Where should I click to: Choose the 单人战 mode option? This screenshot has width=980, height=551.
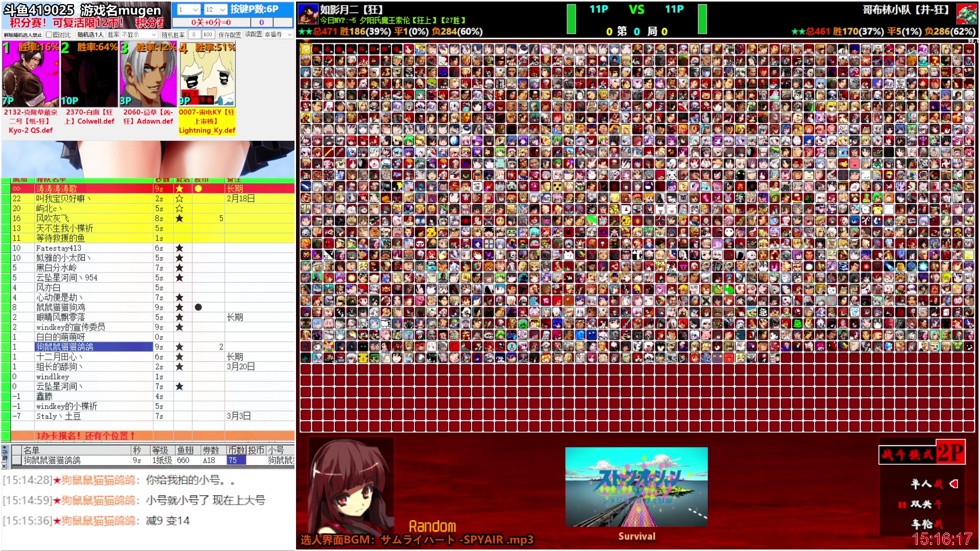927,484
